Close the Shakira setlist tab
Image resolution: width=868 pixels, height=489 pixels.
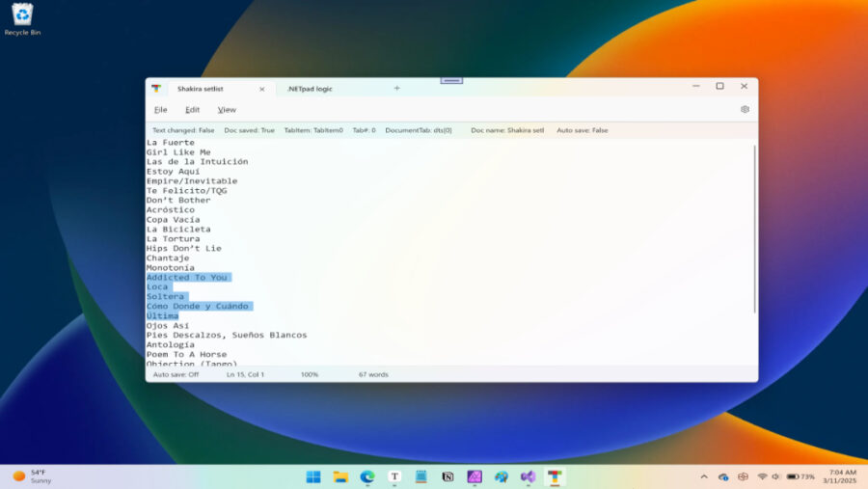[261, 89]
